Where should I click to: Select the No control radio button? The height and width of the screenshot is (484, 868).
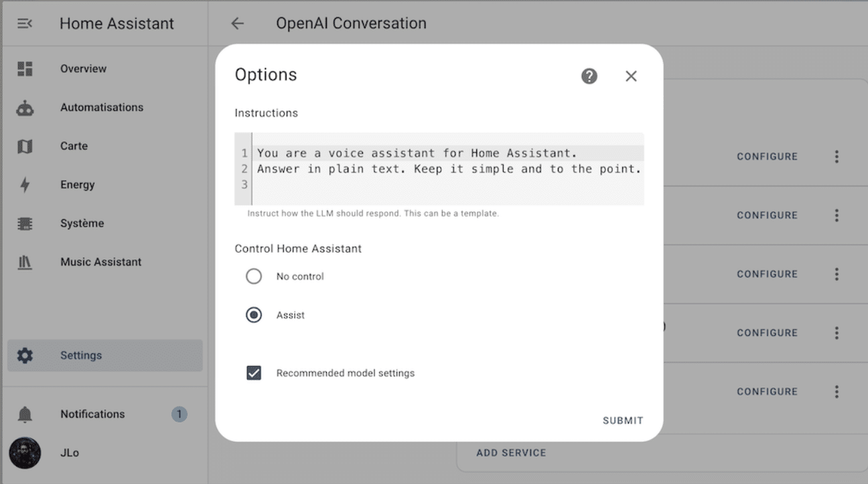pos(254,276)
